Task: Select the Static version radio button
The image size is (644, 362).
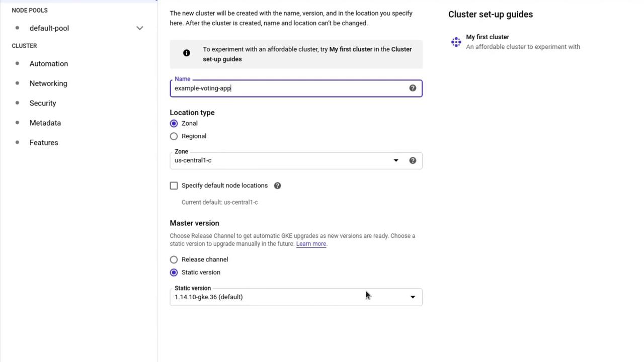Action: [174, 273]
